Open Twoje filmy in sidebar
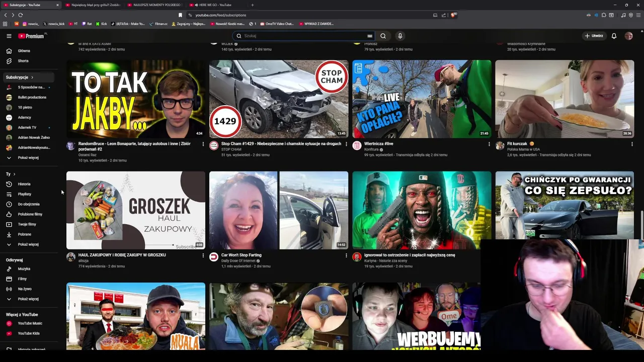This screenshot has width=644, height=362. (29, 224)
